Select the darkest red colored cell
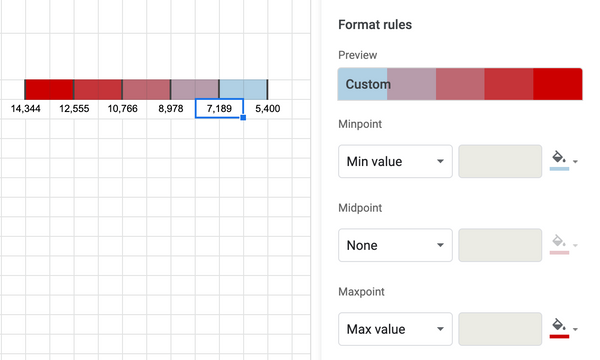This screenshot has height=360, width=600. pyautogui.click(x=49, y=90)
